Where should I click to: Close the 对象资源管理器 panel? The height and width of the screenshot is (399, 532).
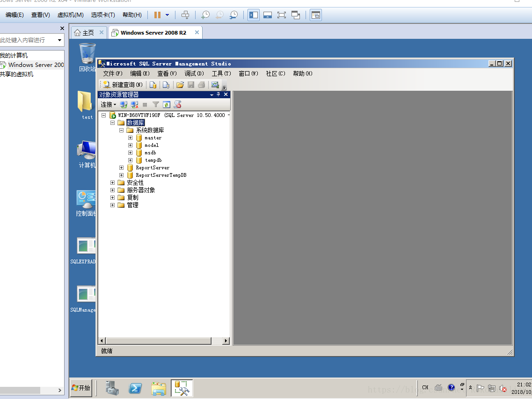pyautogui.click(x=226, y=94)
